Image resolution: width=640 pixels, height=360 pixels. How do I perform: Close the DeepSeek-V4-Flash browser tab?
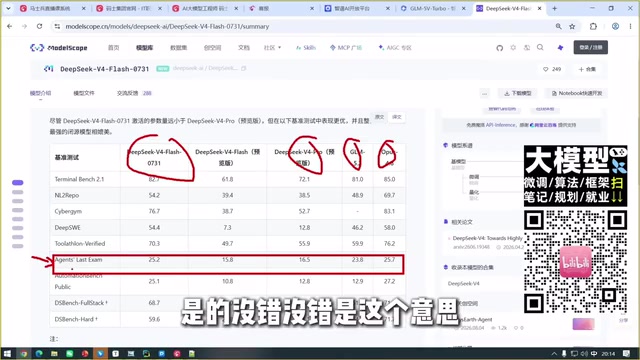pos(539,8)
